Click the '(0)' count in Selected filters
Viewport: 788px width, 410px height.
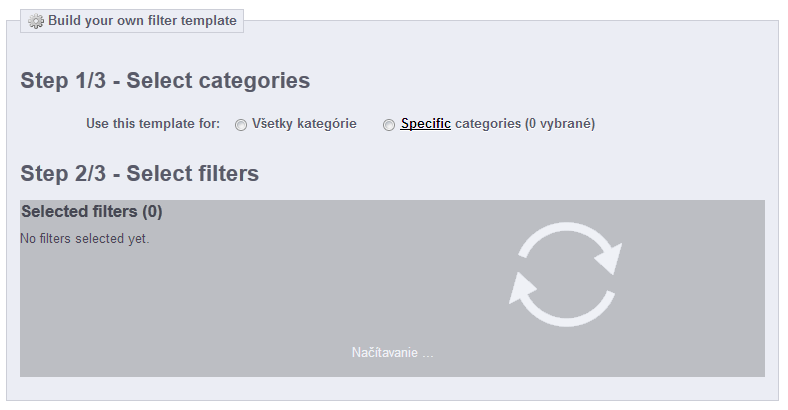[x=152, y=212]
